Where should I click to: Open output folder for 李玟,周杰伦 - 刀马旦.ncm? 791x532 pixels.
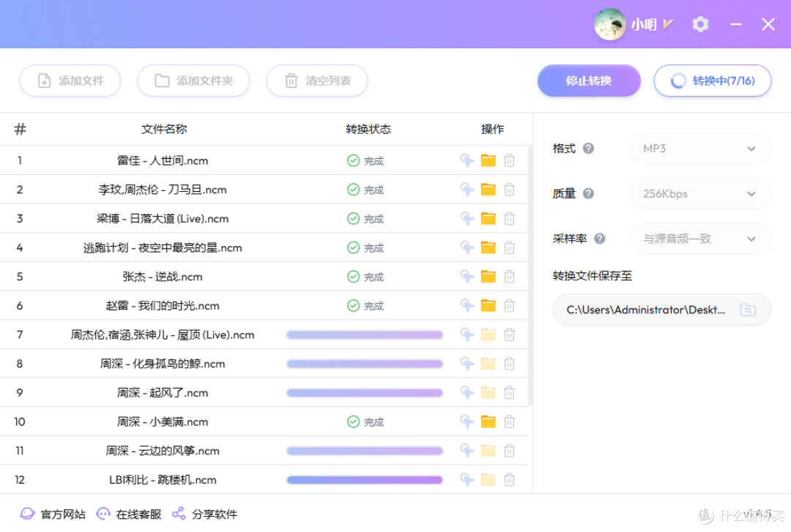pos(488,190)
